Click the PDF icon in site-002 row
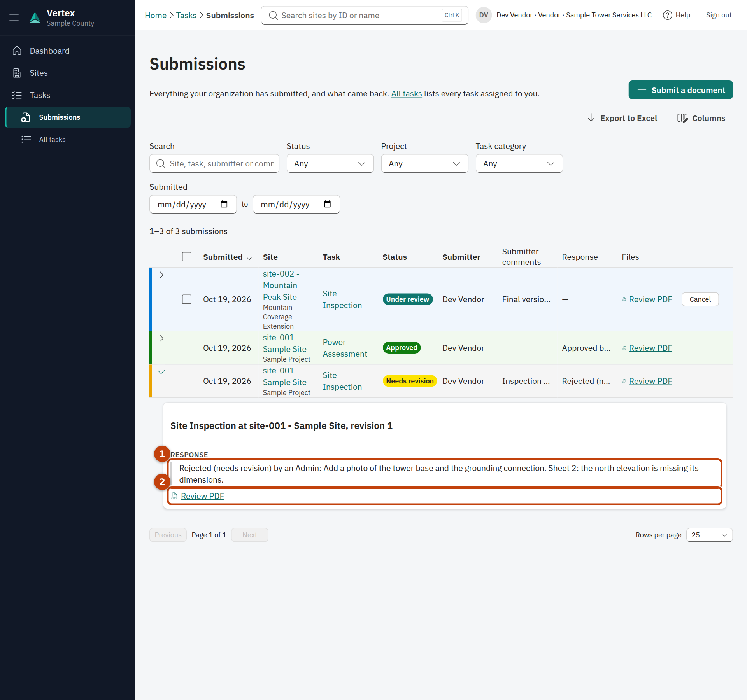Viewport: 747px width, 700px height. 624,299
